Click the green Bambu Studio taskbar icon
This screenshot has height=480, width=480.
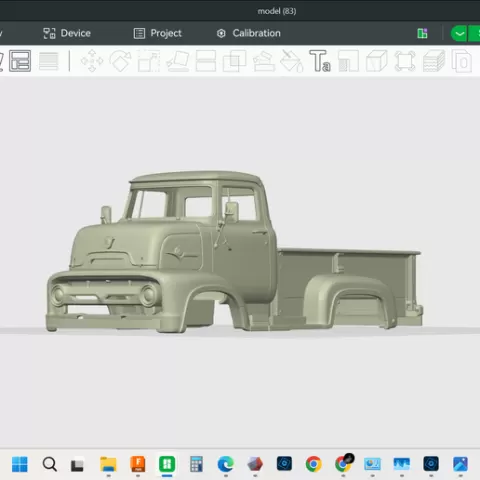[x=167, y=464]
